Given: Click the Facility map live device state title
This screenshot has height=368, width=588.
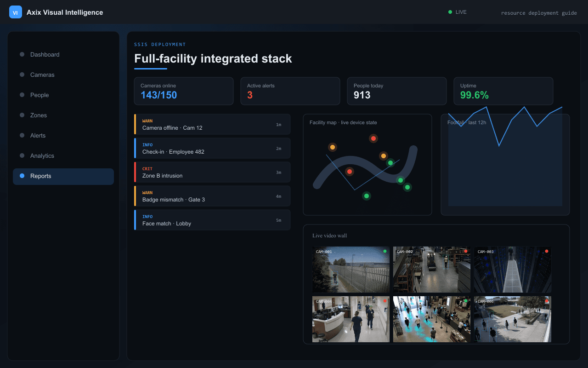Looking at the screenshot, I should point(343,123).
